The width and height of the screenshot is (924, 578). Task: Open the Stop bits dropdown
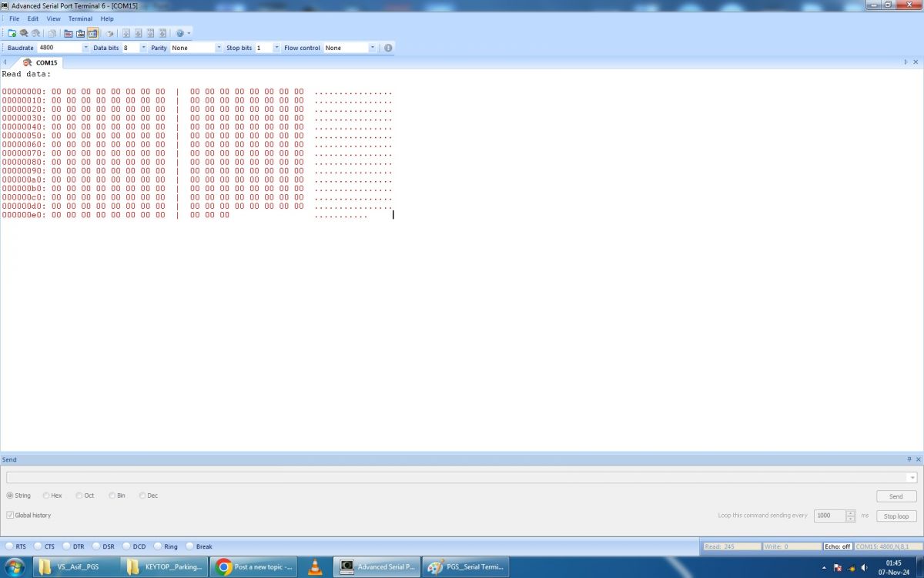pyautogui.click(x=276, y=48)
